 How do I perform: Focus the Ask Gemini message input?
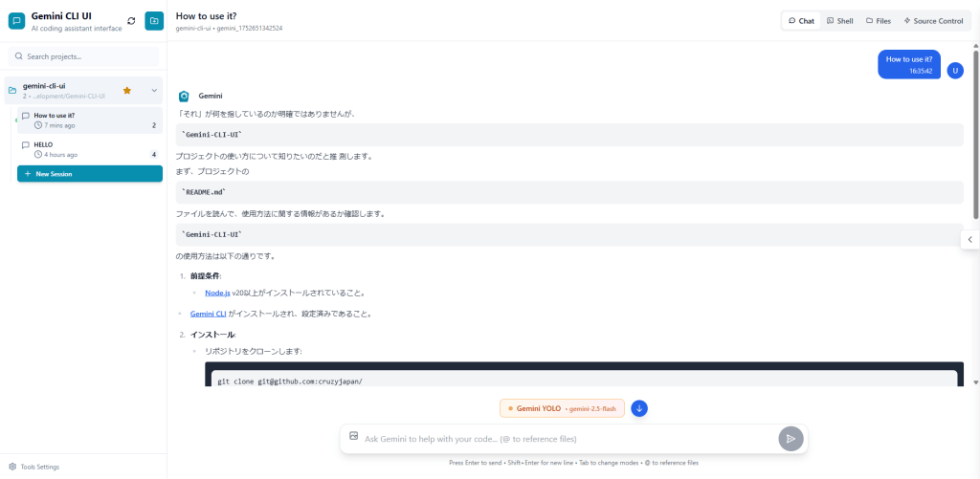click(568, 439)
